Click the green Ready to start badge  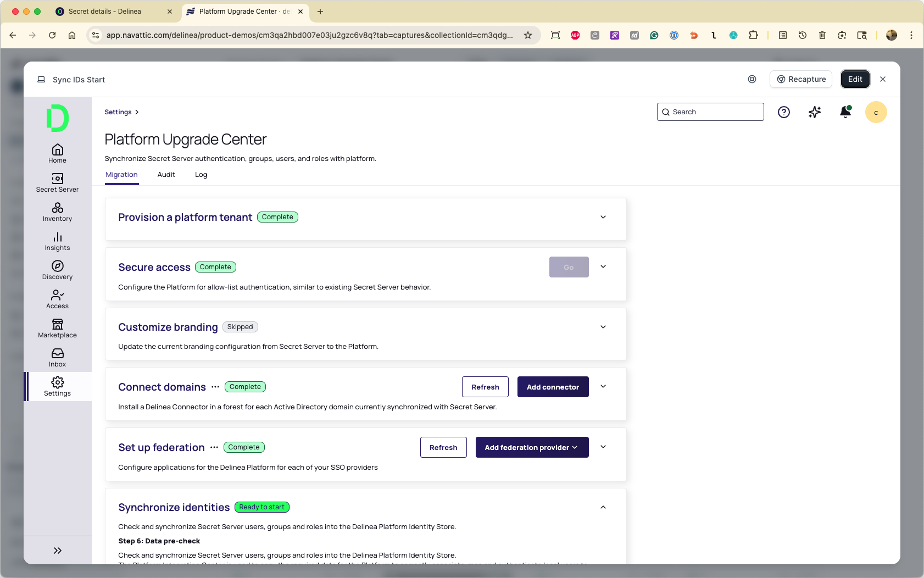tap(261, 507)
